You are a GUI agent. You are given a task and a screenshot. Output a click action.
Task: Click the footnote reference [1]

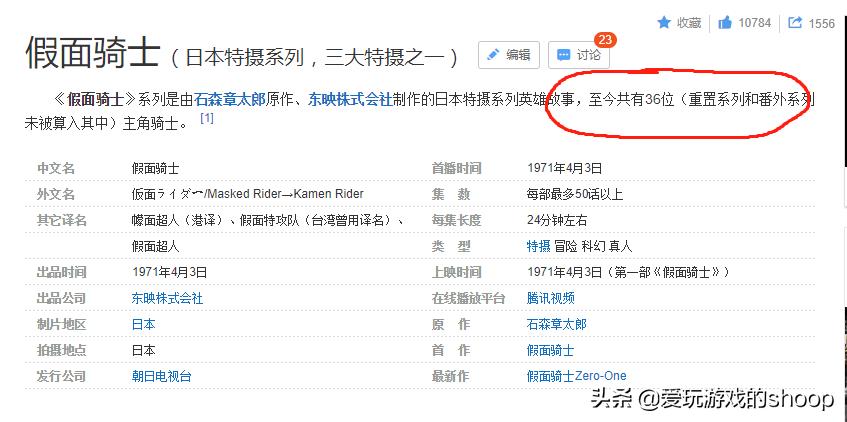207,119
